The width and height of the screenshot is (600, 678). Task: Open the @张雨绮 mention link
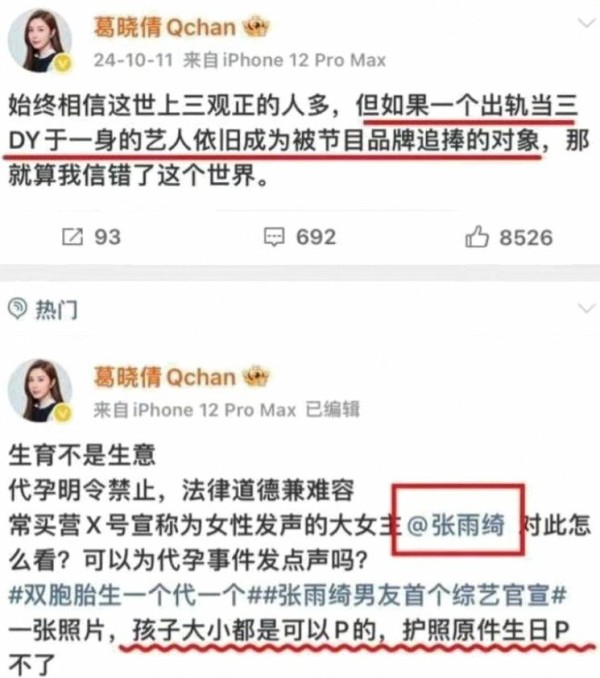pyautogui.click(x=456, y=525)
